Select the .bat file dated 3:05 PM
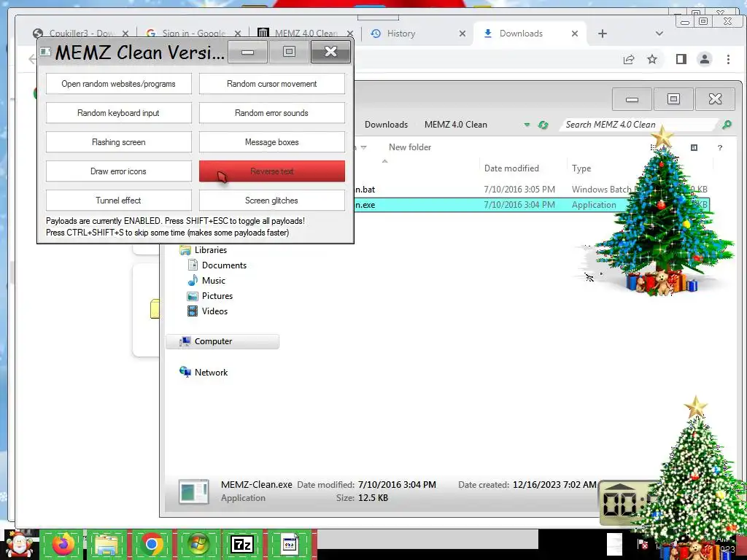 coord(532,190)
